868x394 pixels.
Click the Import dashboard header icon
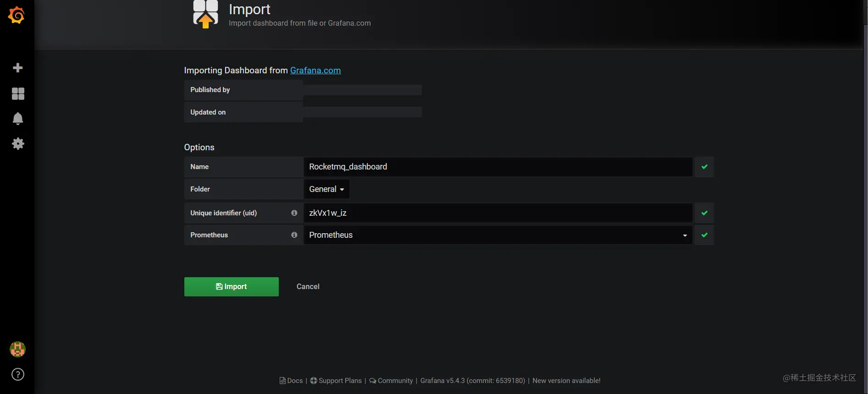tap(205, 14)
